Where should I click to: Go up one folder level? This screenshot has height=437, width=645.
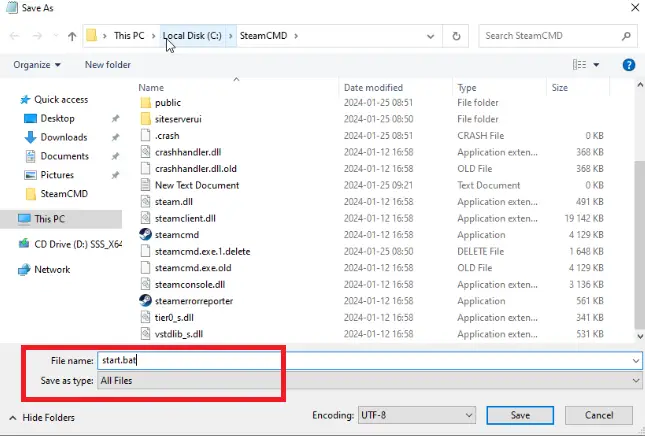coord(72,36)
